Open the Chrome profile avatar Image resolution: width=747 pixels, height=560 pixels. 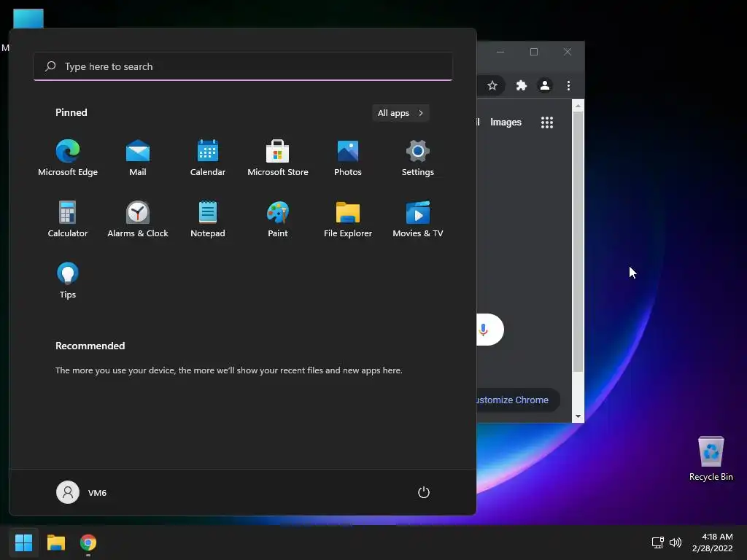click(x=544, y=86)
